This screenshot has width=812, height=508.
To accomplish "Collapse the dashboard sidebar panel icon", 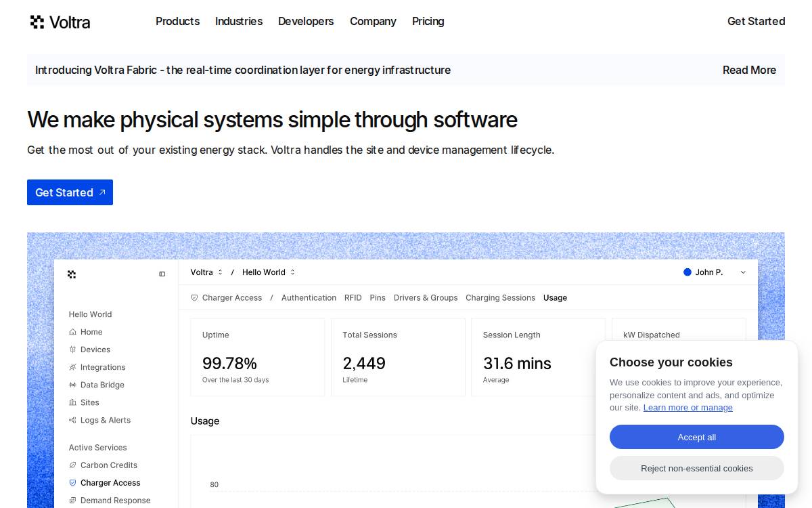I will (x=162, y=274).
